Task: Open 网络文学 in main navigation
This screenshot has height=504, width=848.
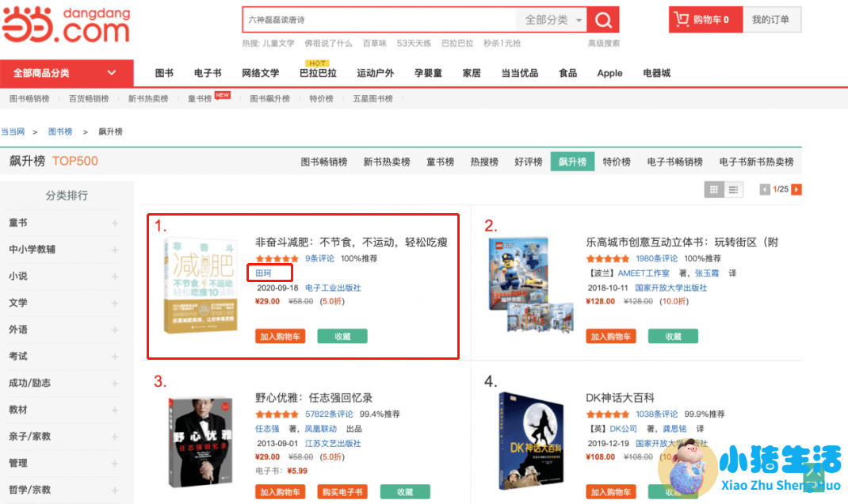Action: click(260, 73)
